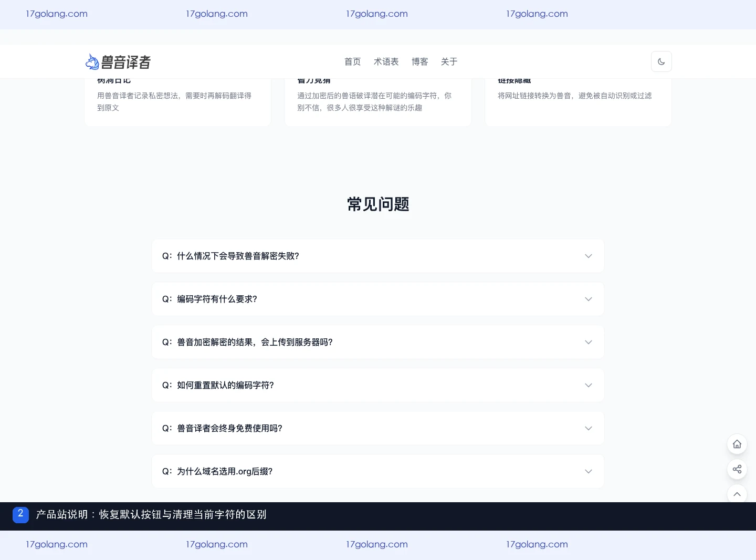Expand chevron for 为什么域名选用.org后缀
This screenshot has width=756, height=560.
tap(589, 471)
